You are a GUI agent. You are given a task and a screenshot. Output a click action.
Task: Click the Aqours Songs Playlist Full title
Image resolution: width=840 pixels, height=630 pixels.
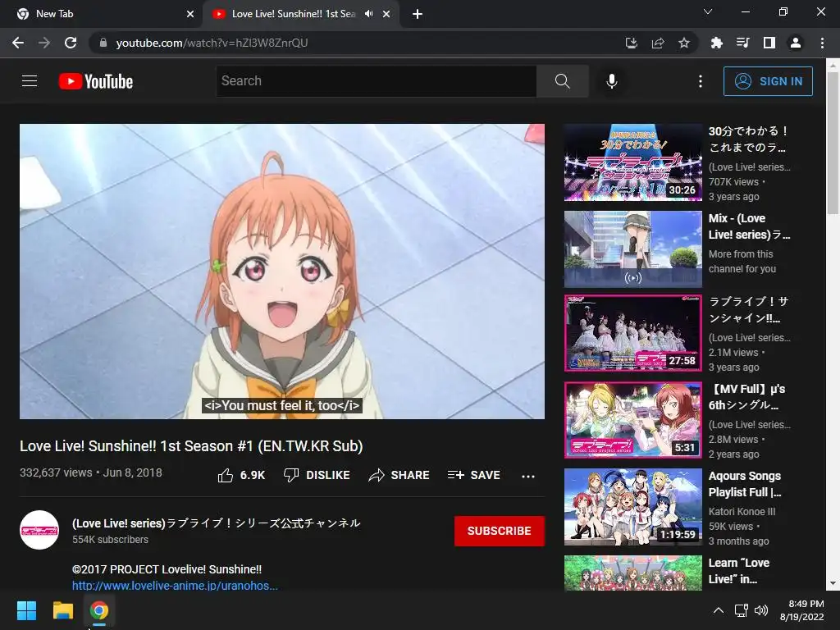pos(745,484)
